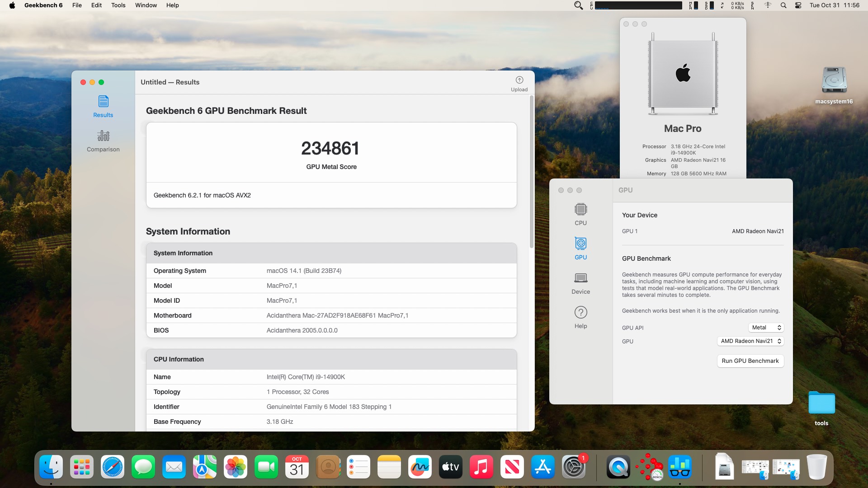Screen dimensions: 868x488
Task: Open the Tools menu
Action: [118, 5]
